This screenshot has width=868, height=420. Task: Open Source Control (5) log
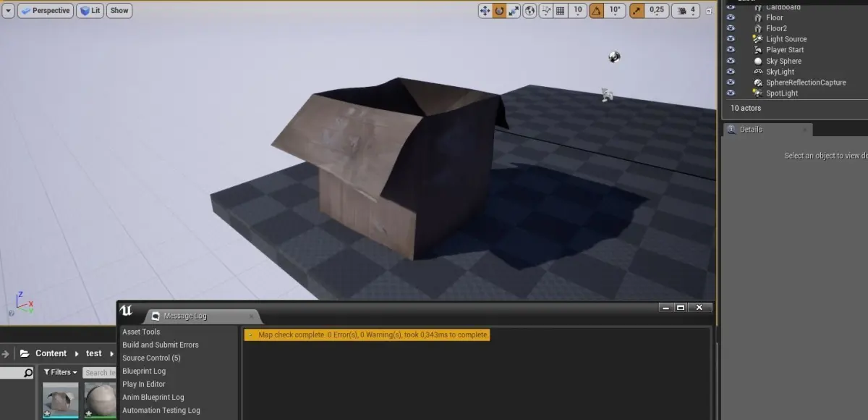pyautogui.click(x=151, y=358)
